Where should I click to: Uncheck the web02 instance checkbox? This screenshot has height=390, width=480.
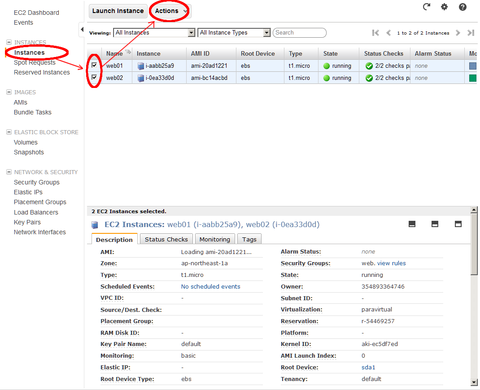pos(94,77)
